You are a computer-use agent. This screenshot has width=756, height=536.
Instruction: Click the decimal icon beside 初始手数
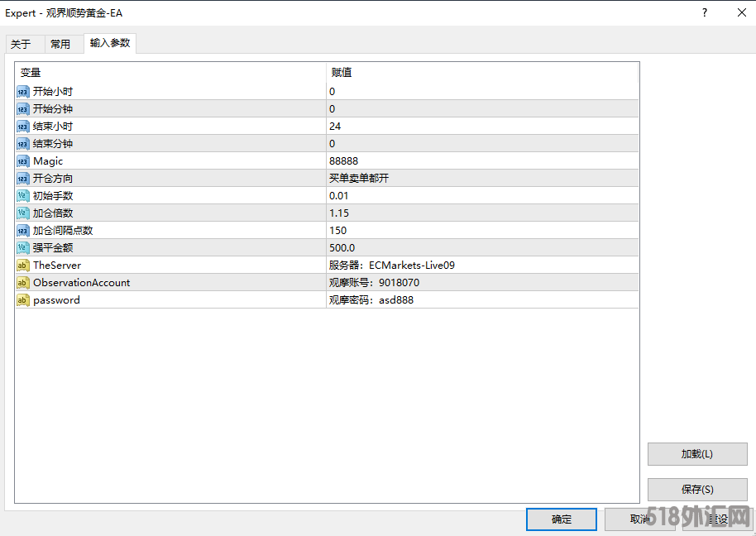pyautogui.click(x=23, y=196)
